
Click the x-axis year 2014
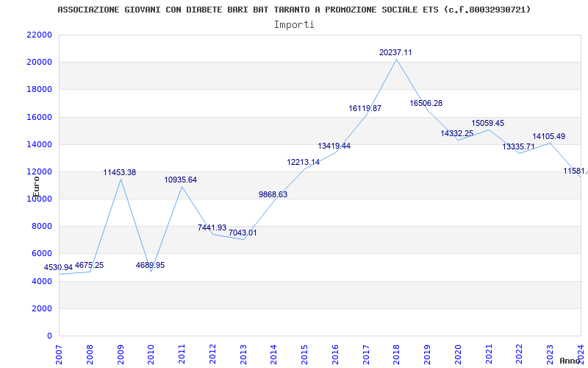point(273,354)
